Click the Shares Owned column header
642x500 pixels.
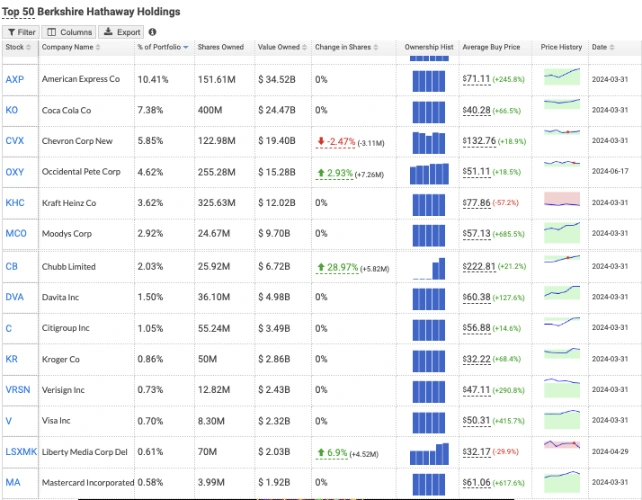(x=221, y=47)
